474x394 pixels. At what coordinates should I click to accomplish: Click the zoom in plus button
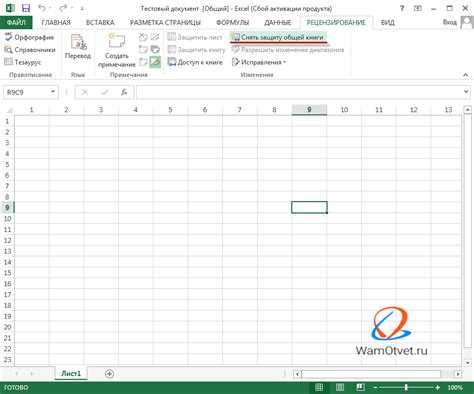[x=437, y=388]
